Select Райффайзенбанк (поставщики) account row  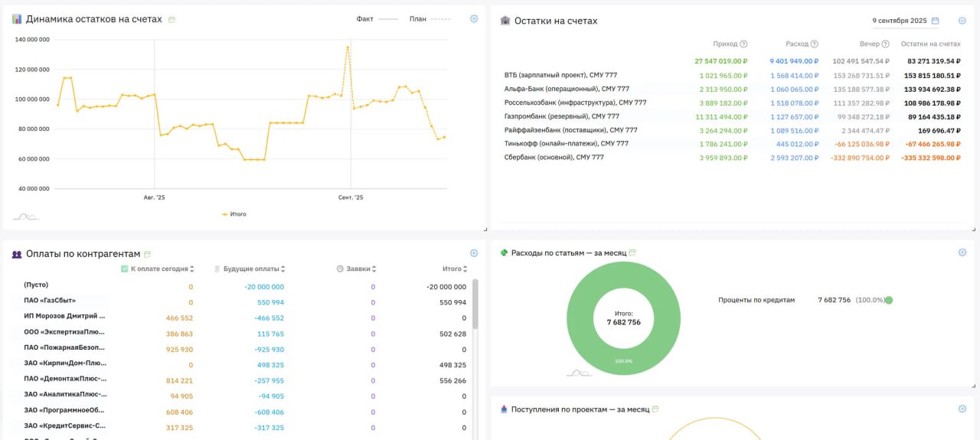point(731,130)
